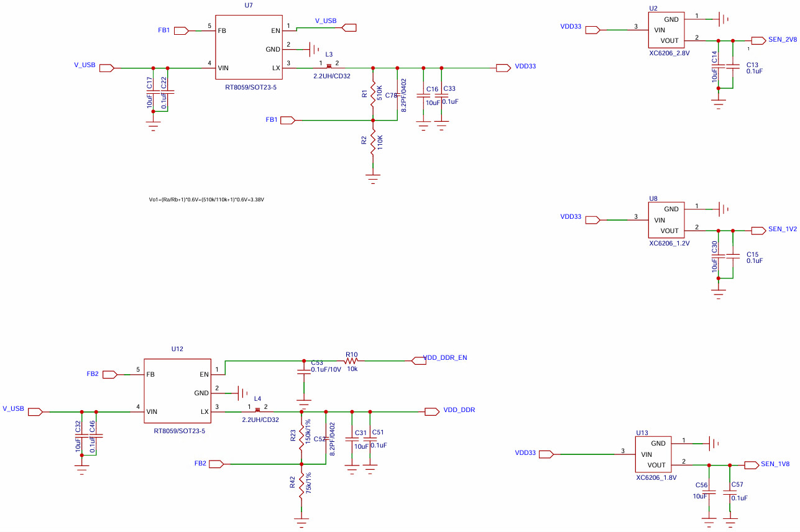Screen dimensions: 800x532
Task: Select the VDD33 port feeding U8 VIN
Action: (592, 219)
